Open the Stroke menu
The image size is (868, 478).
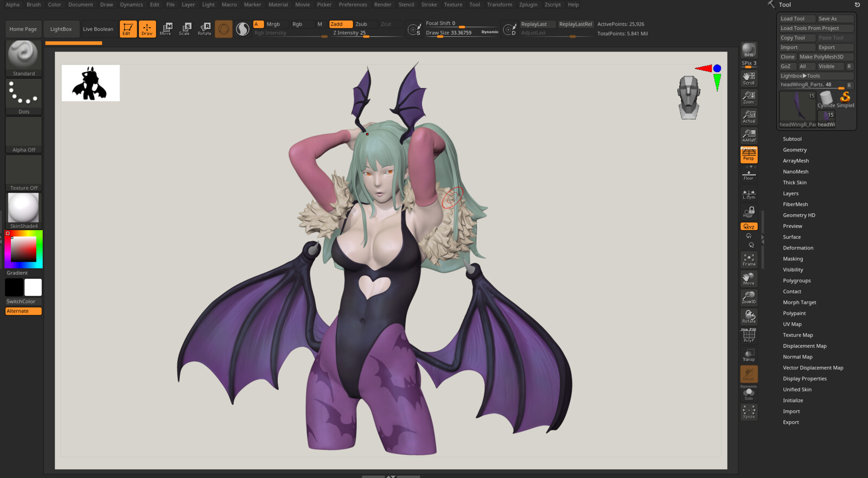[429, 4]
